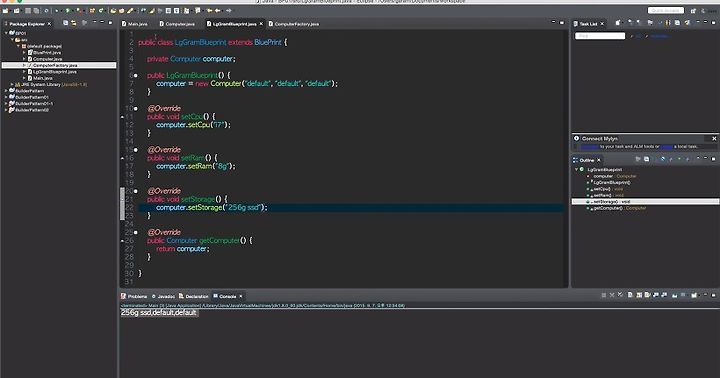Toggle Pin Console in Console toolbar

tap(675, 295)
